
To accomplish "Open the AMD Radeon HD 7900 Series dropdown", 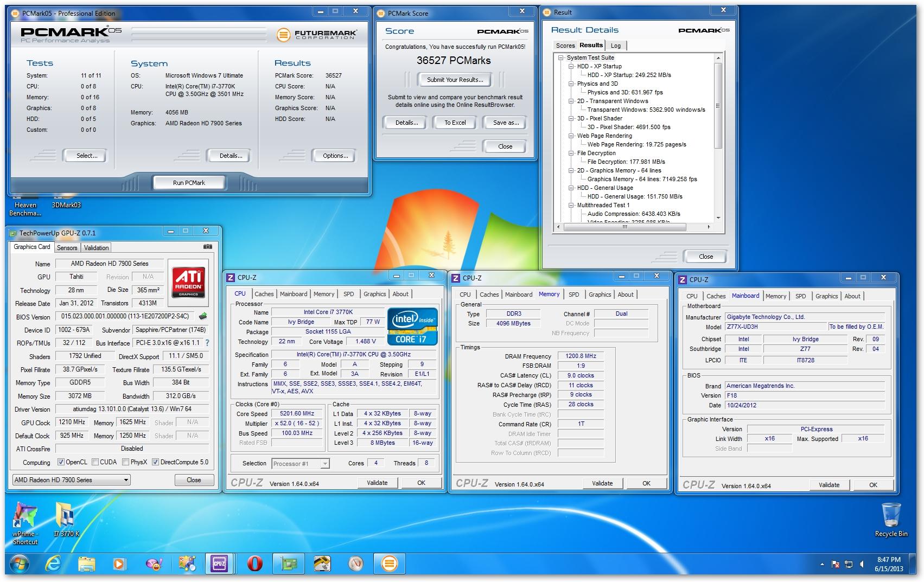I will [x=71, y=480].
